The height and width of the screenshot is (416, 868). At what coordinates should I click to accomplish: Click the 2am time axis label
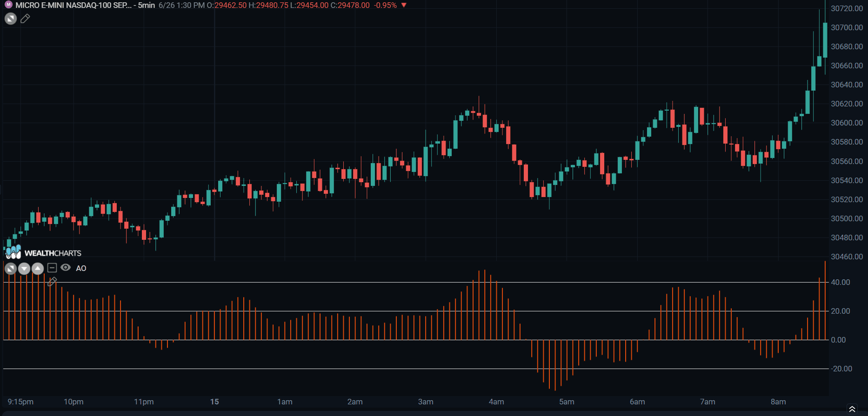pyautogui.click(x=355, y=402)
